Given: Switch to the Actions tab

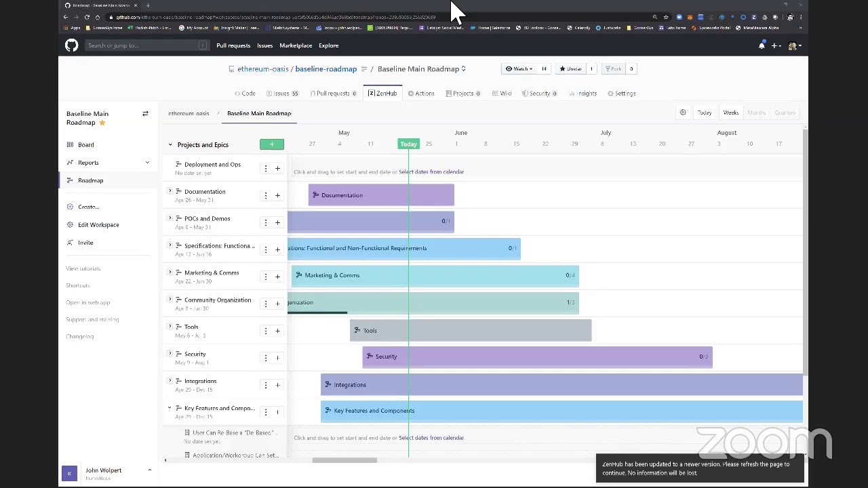Looking at the screenshot, I should pyautogui.click(x=421, y=94).
